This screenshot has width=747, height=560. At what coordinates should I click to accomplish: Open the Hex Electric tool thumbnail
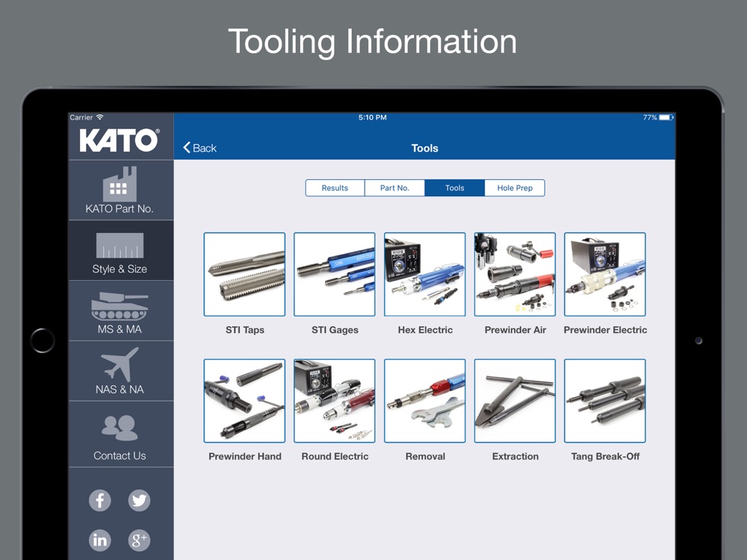click(x=425, y=274)
